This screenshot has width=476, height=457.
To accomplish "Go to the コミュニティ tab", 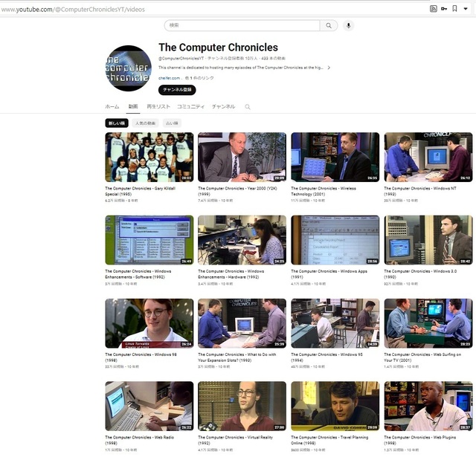I will click(190, 106).
